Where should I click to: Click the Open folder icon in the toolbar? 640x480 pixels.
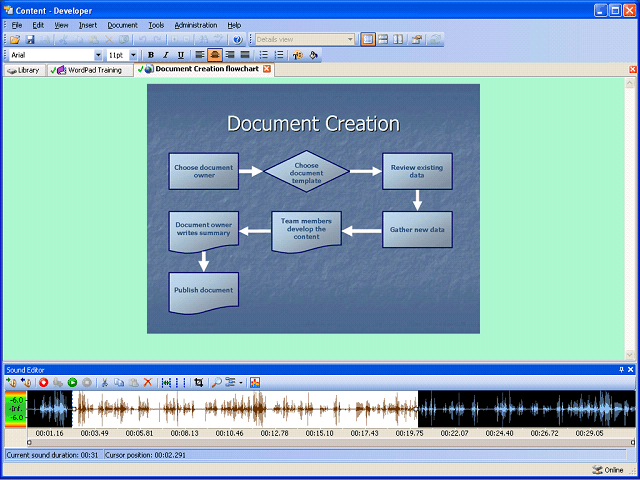(15, 40)
